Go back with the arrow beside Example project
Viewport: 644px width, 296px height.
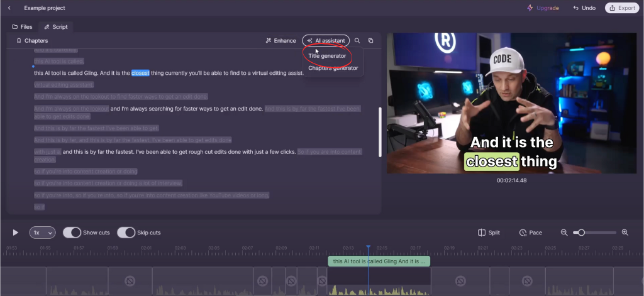[x=9, y=8]
